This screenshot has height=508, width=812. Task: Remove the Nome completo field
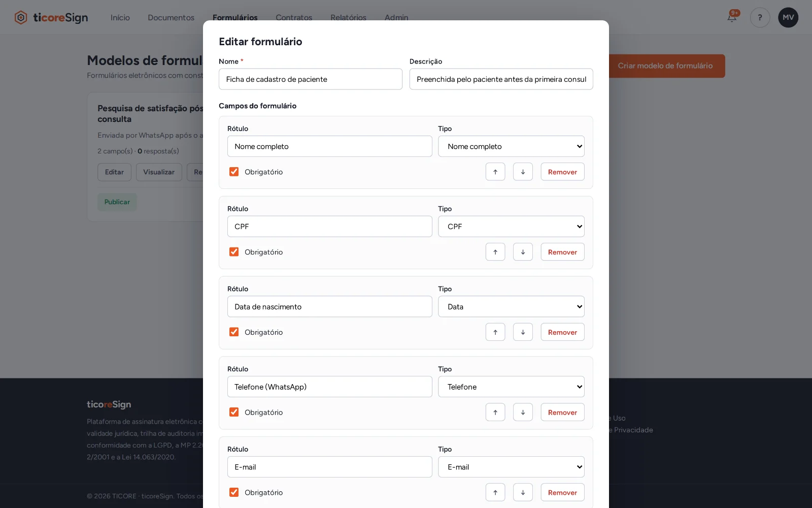562,172
